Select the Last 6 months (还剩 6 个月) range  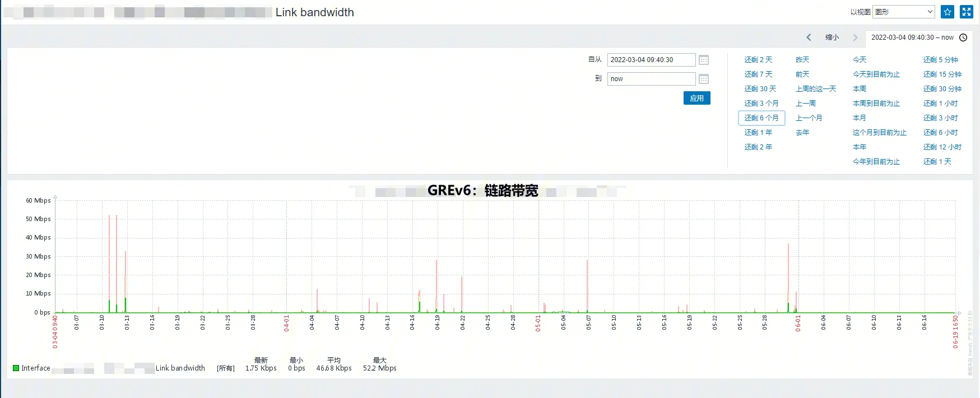[x=761, y=118]
